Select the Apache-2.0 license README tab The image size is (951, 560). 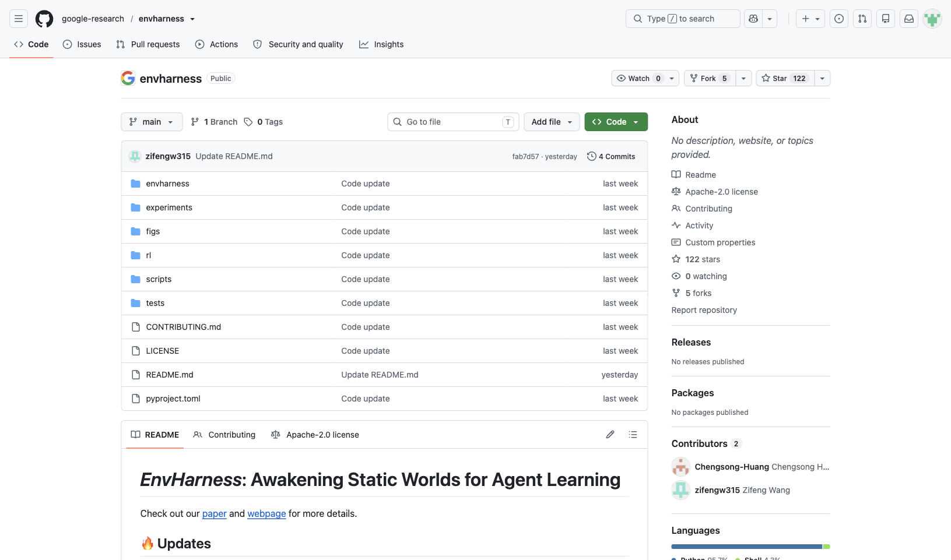[315, 435]
